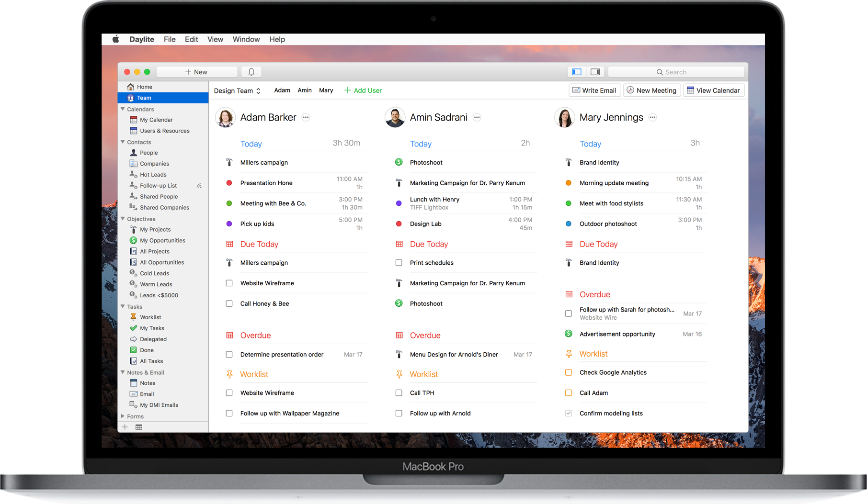The height and width of the screenshot is (504, 867).
Task: Click the My Calendar sidebar icon
Action: (x=134, y=120)
